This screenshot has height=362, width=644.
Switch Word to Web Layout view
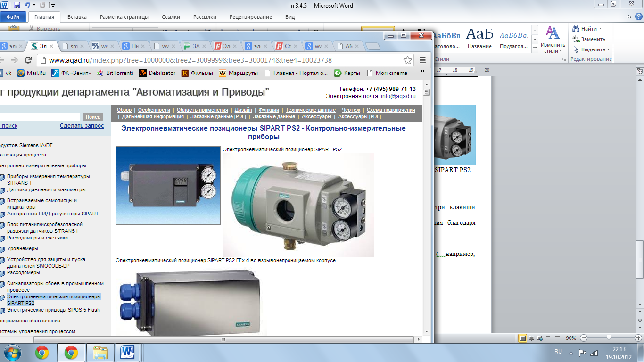540,338
